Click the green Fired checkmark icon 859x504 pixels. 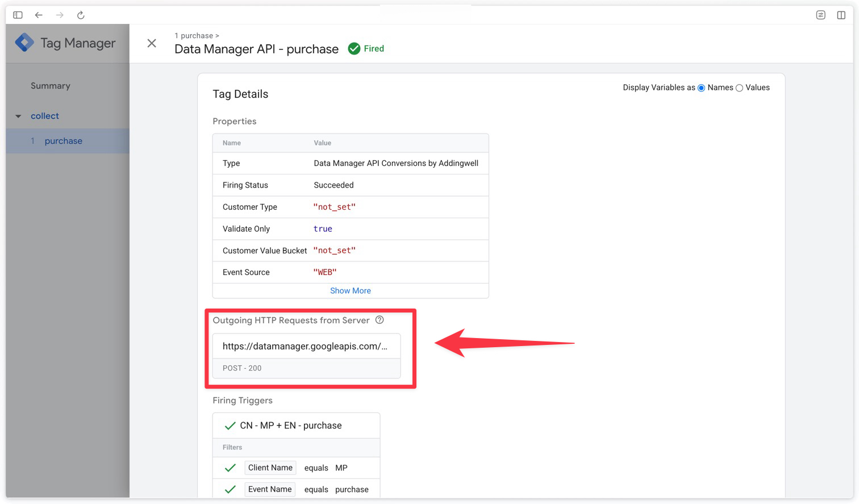[354, 49]
